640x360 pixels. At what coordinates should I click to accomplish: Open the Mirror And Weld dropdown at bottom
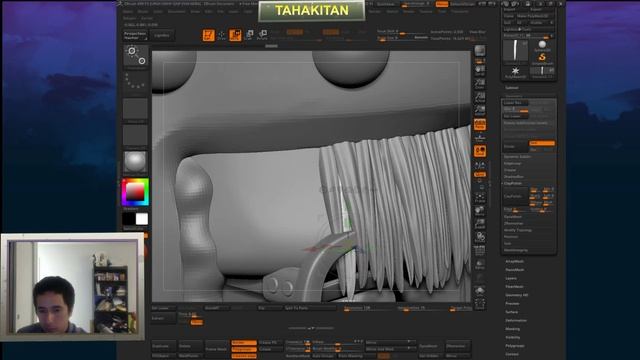[x=391, y=349]
